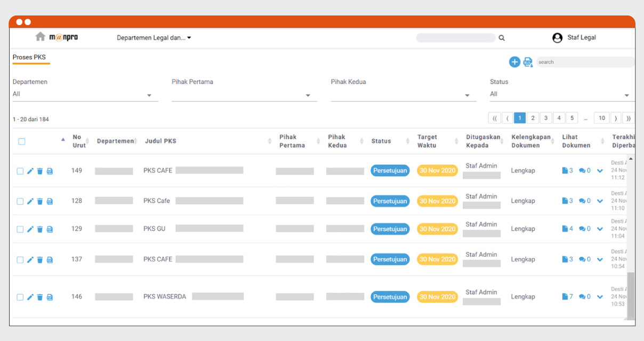The image size is (644, 341).
Task: Select the Proses PKS tab
Action: 29,57
